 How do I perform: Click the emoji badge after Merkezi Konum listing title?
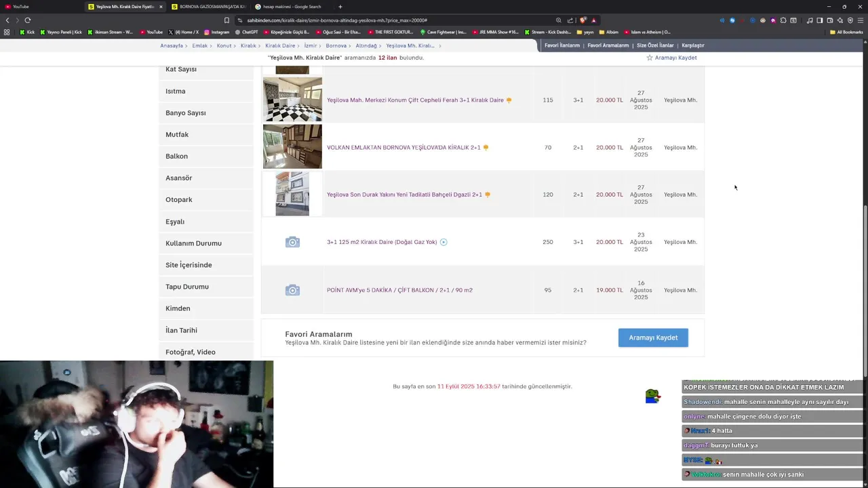click(509, 100)
